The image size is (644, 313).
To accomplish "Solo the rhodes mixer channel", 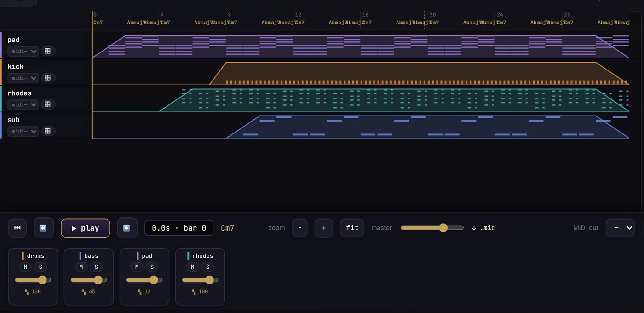I will pos(207,267).
